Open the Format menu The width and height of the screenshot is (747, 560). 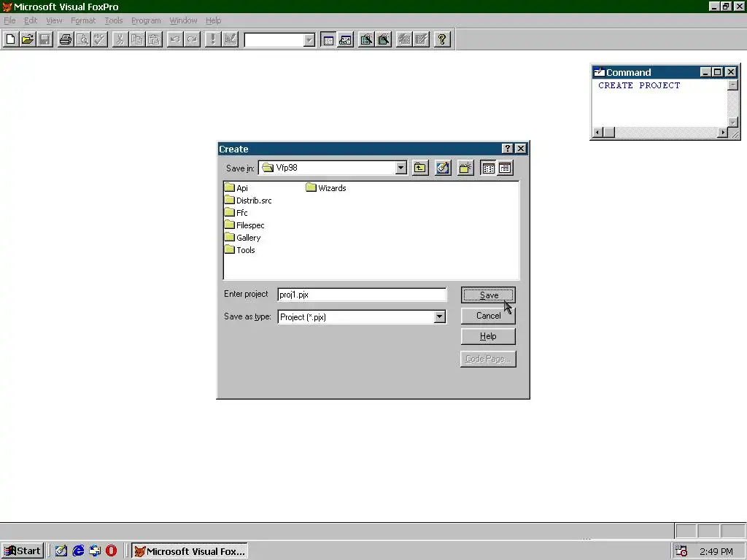83,20
